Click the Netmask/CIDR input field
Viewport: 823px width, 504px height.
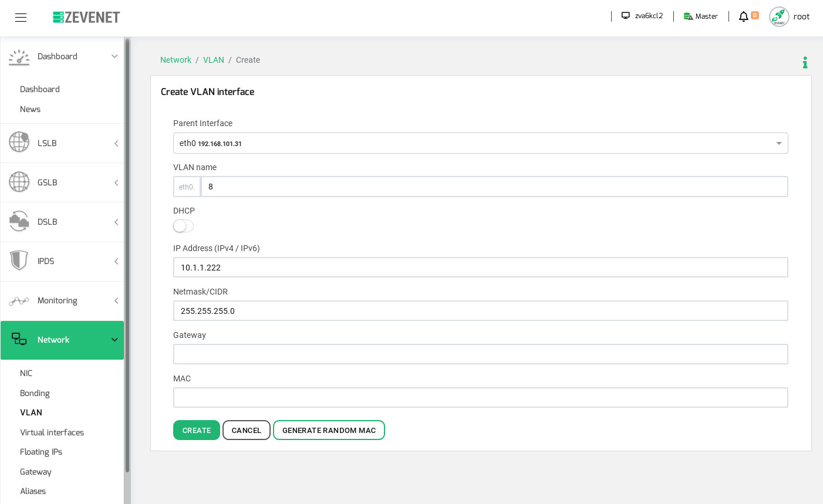tap(480, 311)
